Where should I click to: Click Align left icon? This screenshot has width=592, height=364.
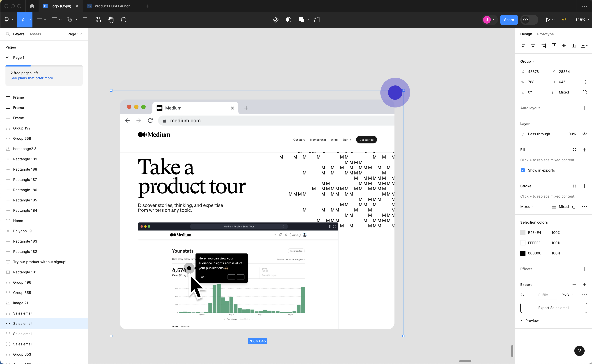click(x=523, y=46)
